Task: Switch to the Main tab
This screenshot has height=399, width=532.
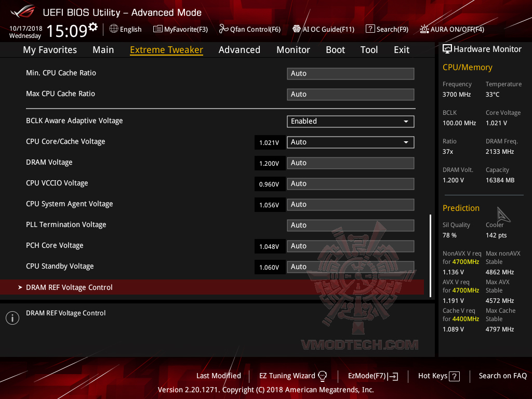Action: click(x=103, y=50)
